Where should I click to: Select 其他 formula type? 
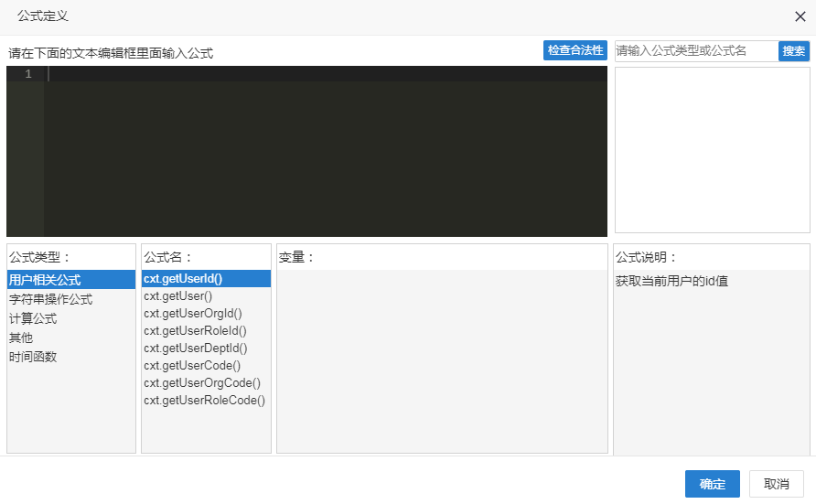click(21, 338)
